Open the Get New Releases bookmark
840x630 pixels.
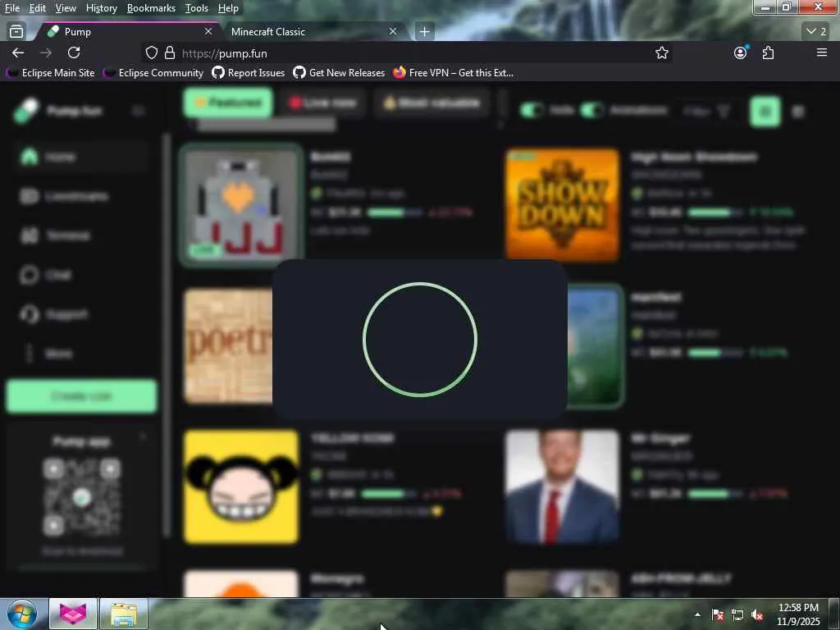(339, 72)
